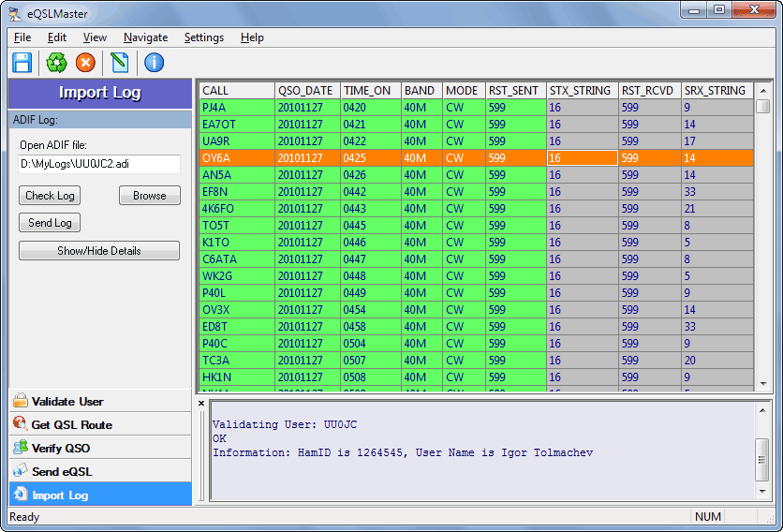Select the TO5T call cell
The height and width of the screenshot is (532, 783).
pos(237,226)
